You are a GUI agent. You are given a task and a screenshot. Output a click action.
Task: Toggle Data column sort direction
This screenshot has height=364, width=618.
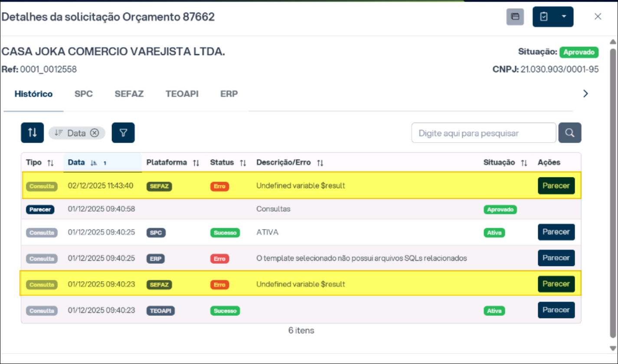click(94, 163)
